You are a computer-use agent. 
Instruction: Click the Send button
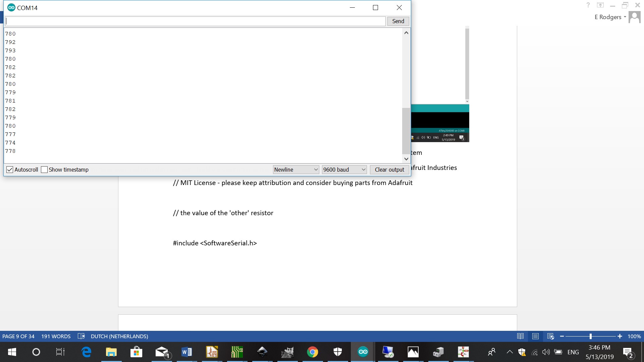click(x=398, y=21)
